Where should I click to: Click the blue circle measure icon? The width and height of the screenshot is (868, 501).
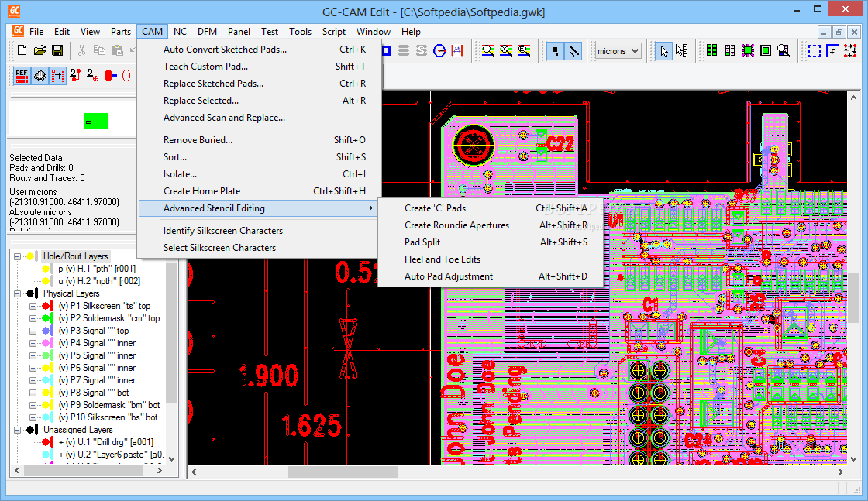(439, 51)
